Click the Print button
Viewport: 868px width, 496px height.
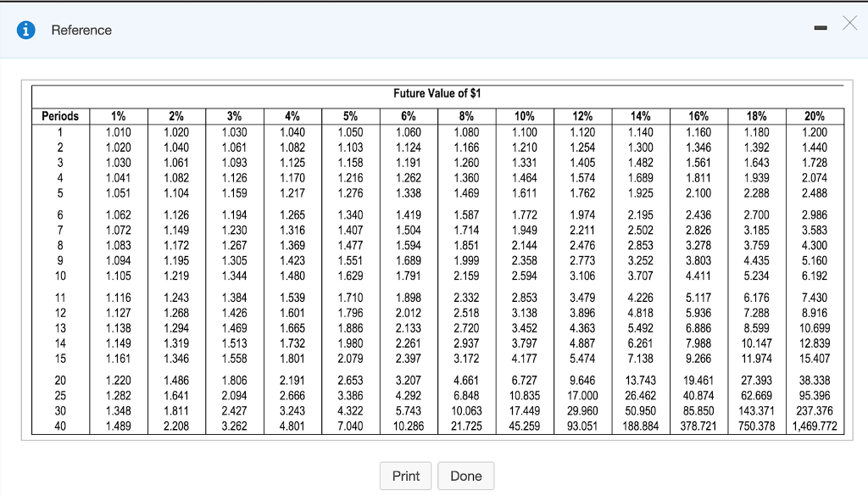(x=405, y=476)
